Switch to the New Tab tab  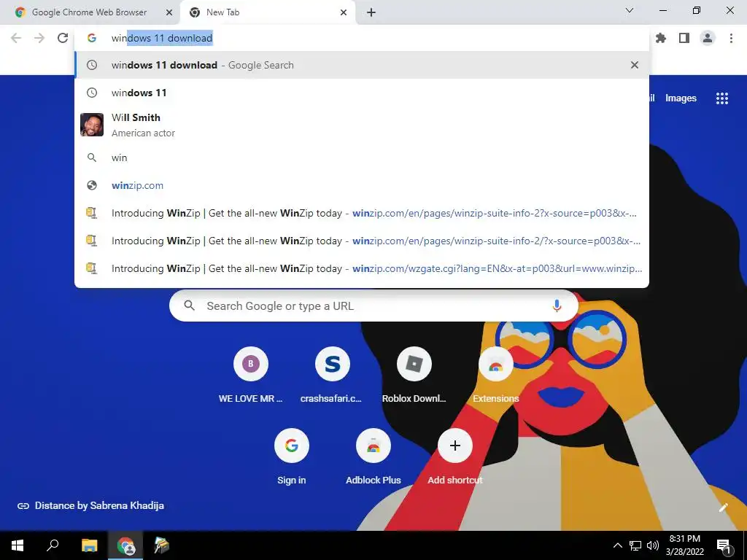[x=268, y=12]
